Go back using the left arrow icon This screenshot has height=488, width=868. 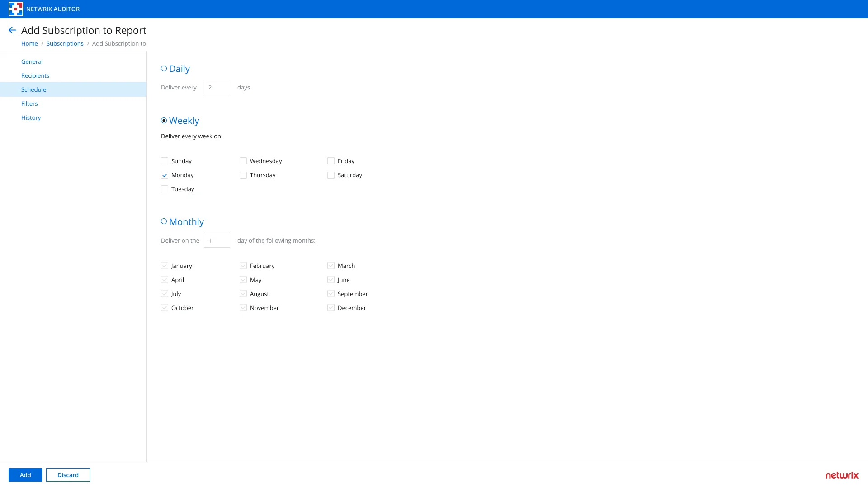[12, 30]
